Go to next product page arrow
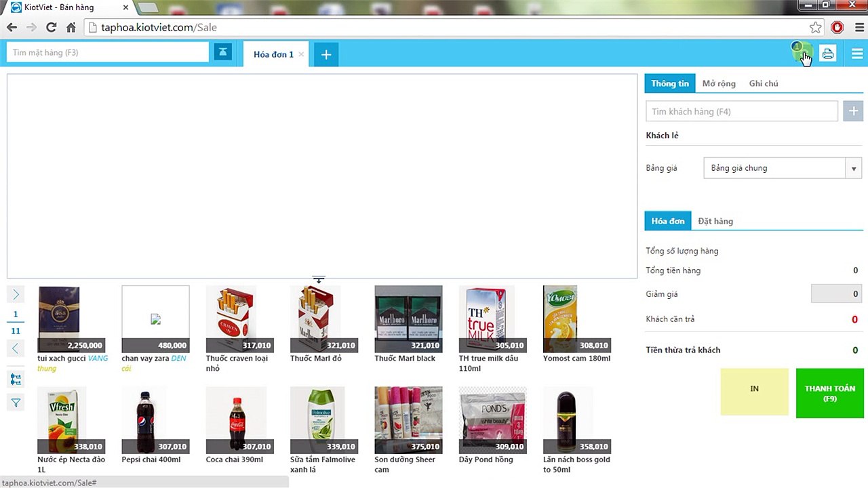 [16, 294]
